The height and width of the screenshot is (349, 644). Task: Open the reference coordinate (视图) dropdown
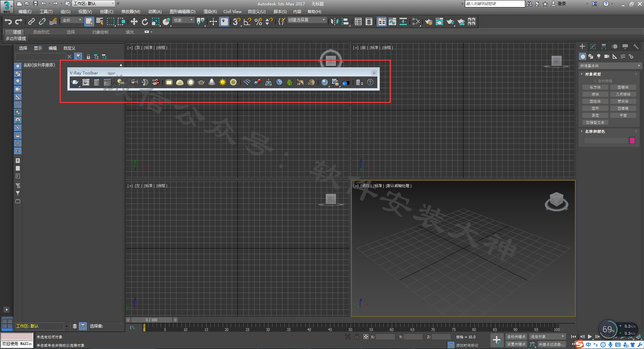click(x=183, y=20)
